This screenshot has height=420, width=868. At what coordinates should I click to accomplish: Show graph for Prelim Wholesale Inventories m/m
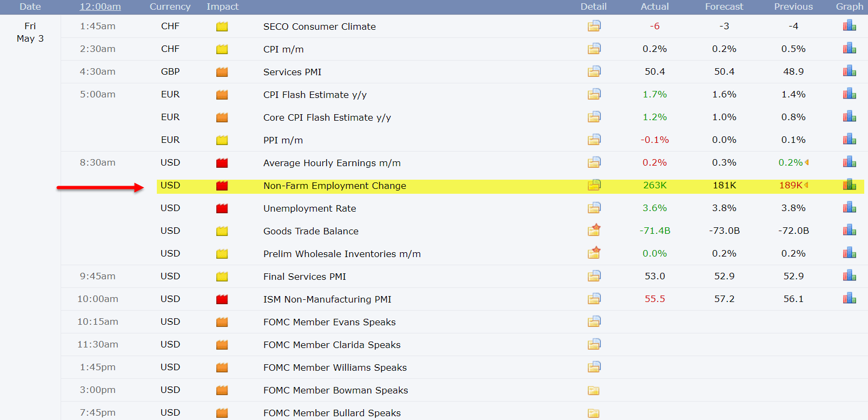[x=849, y=253]
